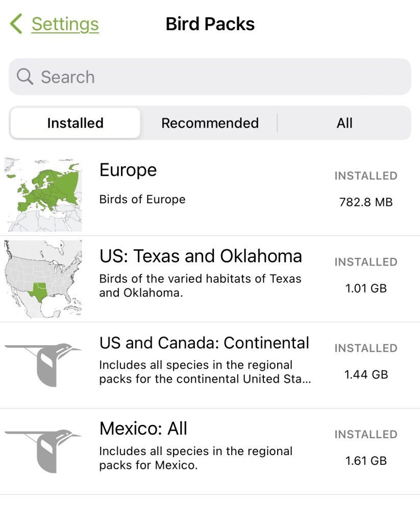Tap INSTALLED status for Mexico: All
The width and height of the screenshot is (420, 523).
click(x=366, y=435)
